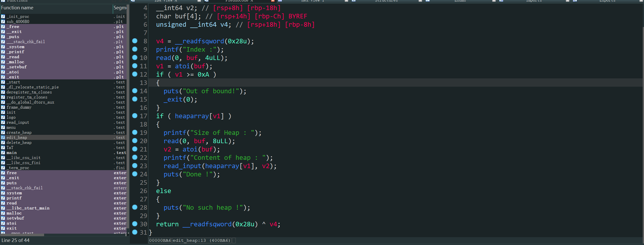Select the extern system function row

(x=63, y=193)
